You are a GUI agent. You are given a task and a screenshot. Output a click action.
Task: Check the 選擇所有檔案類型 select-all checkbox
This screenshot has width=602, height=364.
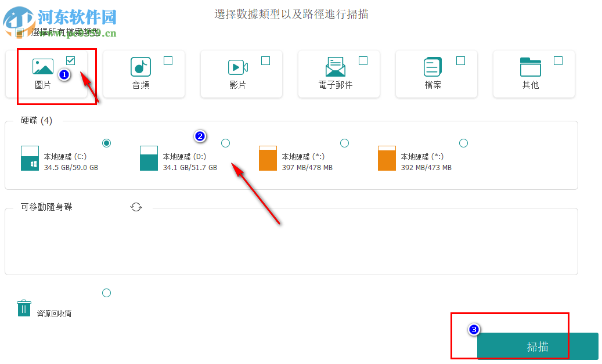click(x=18, y=33)
